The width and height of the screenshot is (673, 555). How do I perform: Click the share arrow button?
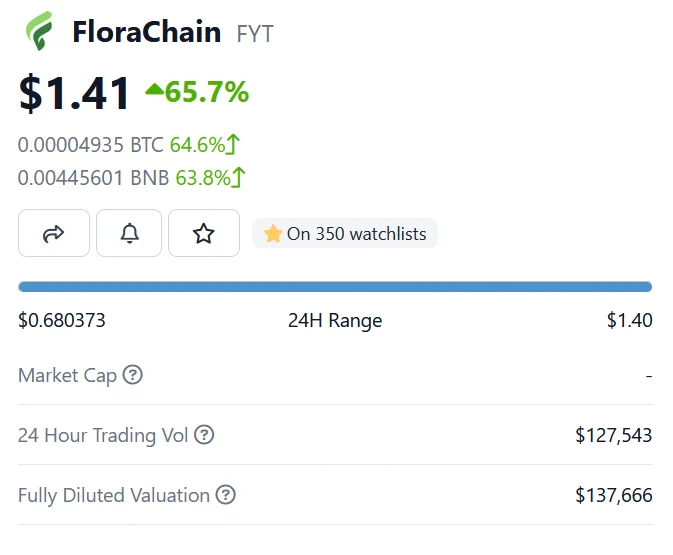point(54,233)
